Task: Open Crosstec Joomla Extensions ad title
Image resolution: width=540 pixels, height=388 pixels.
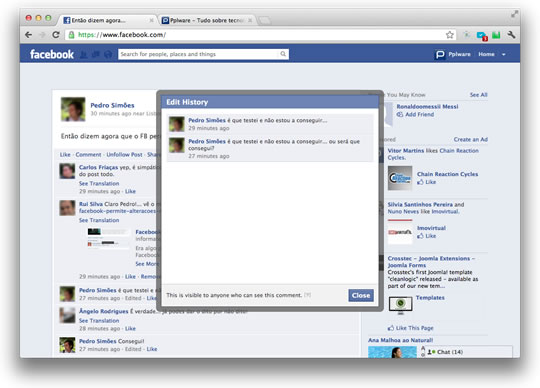Action: coord(431,262)
